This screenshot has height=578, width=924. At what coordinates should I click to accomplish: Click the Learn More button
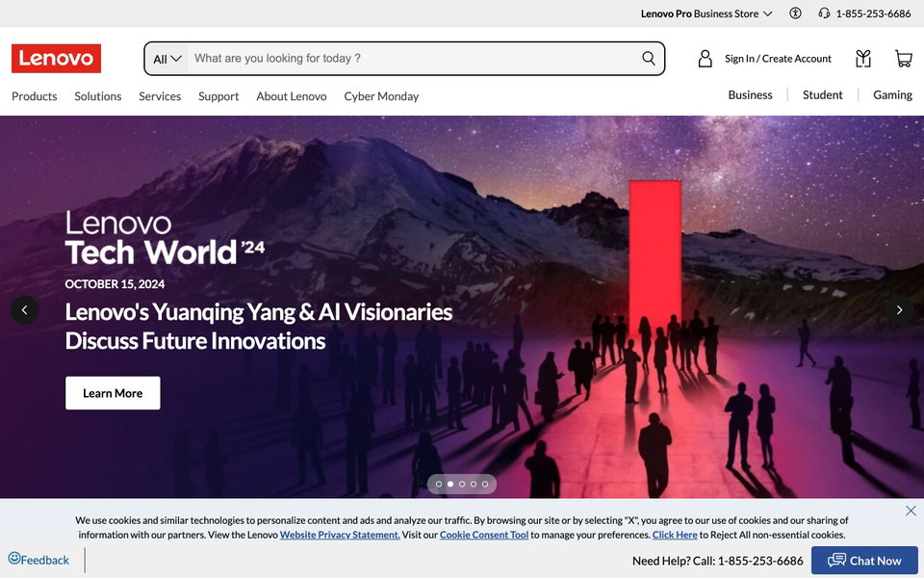pos(113,393)
